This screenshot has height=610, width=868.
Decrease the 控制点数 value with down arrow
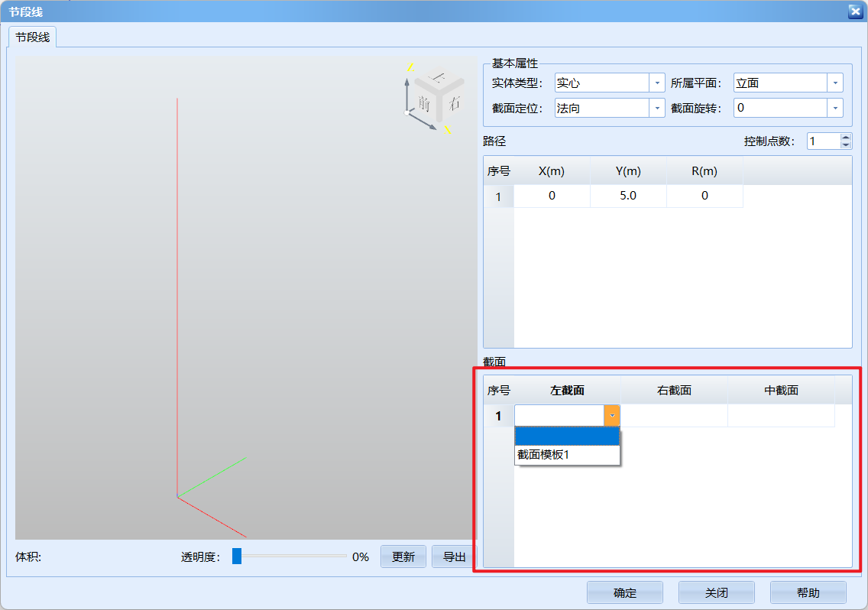point(845,144)
